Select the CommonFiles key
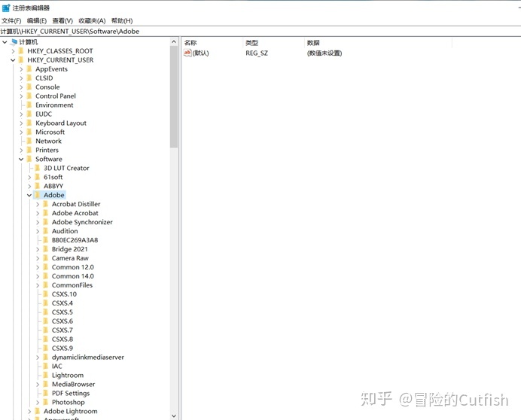Viewport: 521px width, 420px height. [x=72, y=285]
